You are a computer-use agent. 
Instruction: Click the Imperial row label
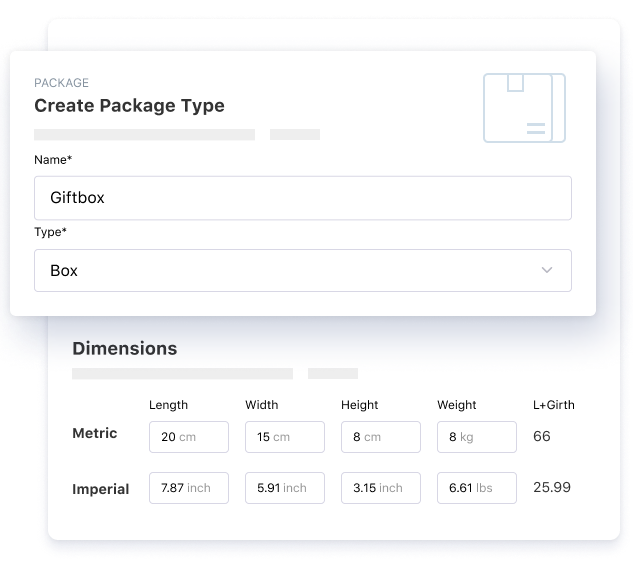(x=101, y=489)
